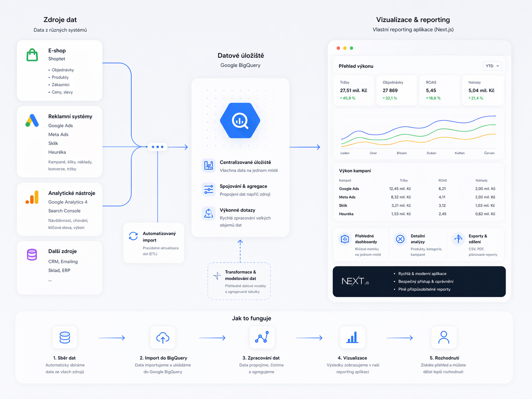Select the Centralizované úložiště icon
532x399 pixels.
click(209, 165)
